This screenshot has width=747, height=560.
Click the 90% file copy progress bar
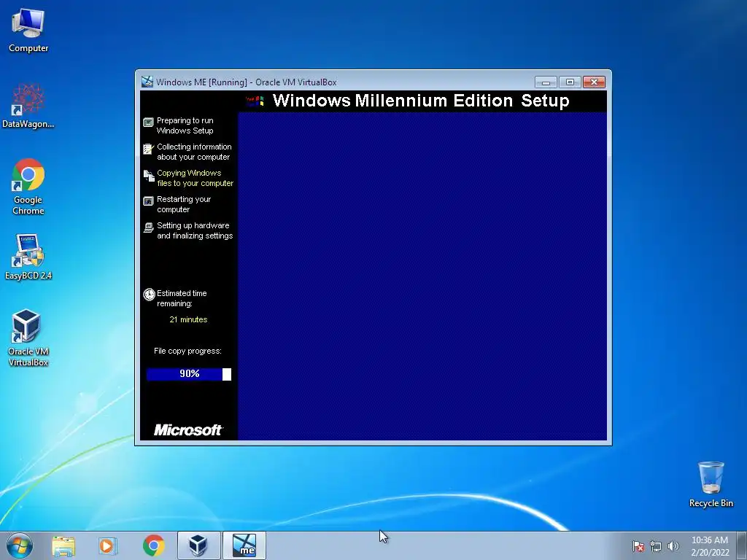click(x=189, y=374)
